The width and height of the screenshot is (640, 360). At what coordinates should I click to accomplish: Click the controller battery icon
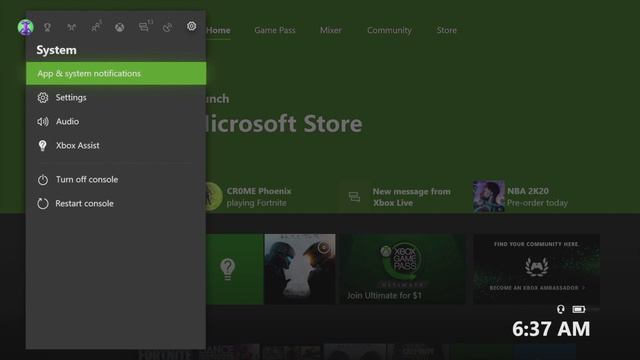click(579, 309)
